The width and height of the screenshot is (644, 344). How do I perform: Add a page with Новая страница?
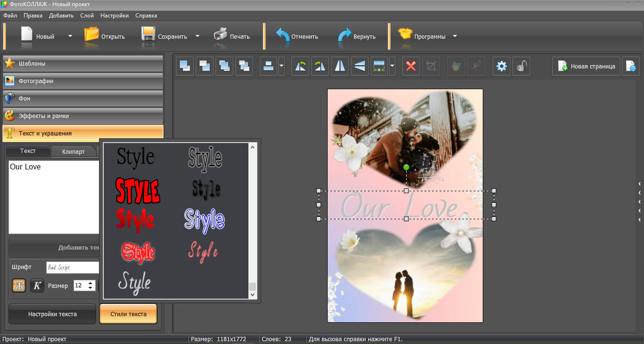tap(586, 66)
